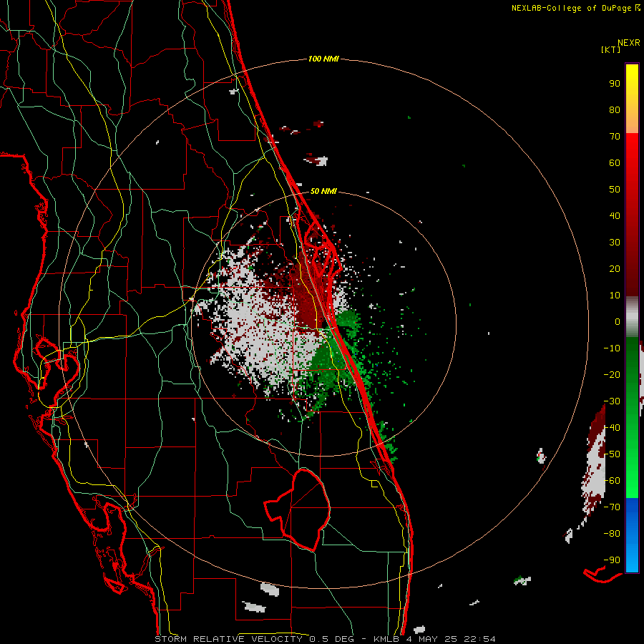The image size is (644, 644).
Task: Click the -20 value on the velocity scale
Action: point(612,374)
